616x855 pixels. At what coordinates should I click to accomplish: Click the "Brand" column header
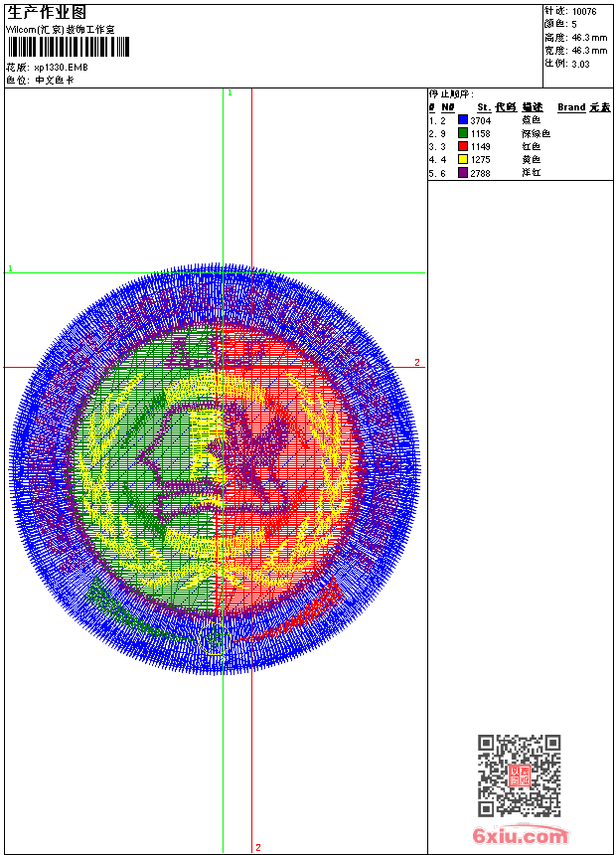pos(571,107)
